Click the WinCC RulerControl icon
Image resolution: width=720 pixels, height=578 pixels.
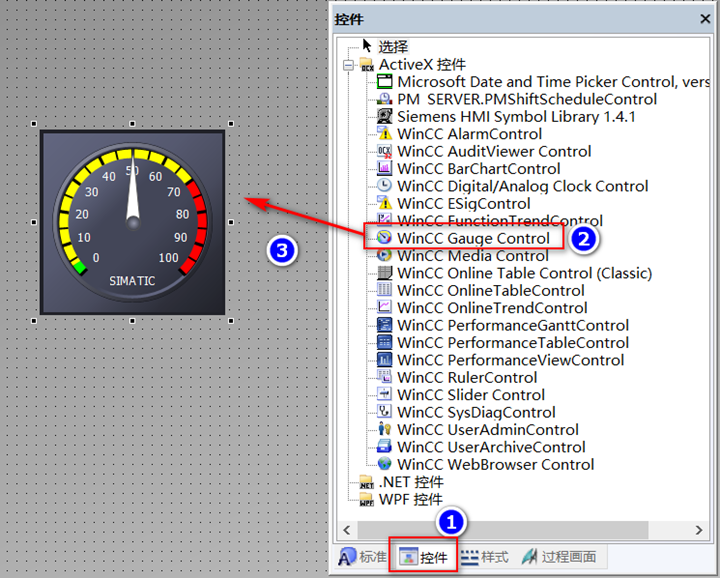(x=384, y=377)
